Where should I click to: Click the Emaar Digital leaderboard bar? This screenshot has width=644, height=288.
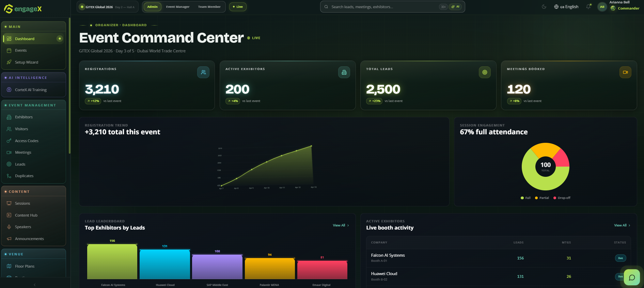click(322, 270)
